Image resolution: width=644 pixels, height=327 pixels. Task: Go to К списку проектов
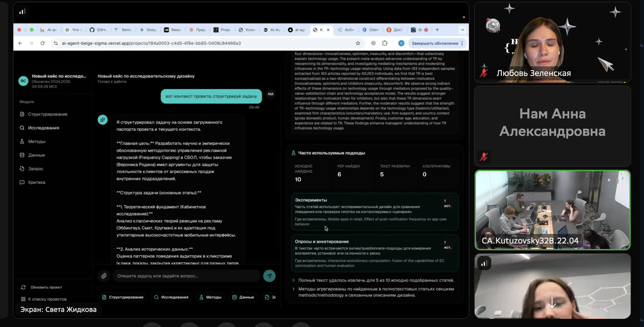[x=44, y=299]
